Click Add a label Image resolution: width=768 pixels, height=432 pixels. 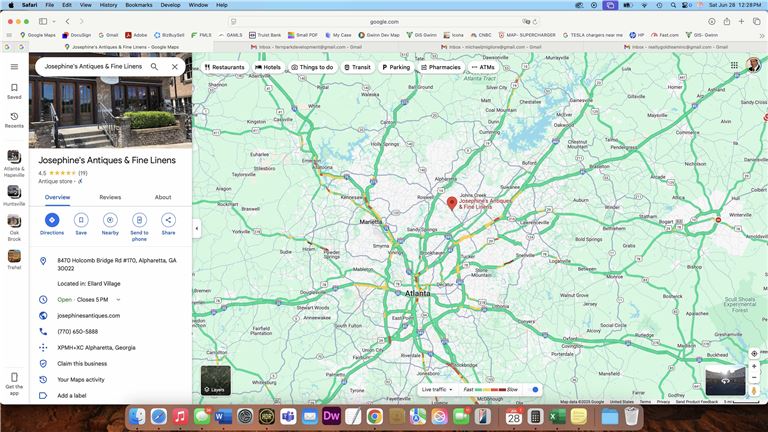pos(72,395)
